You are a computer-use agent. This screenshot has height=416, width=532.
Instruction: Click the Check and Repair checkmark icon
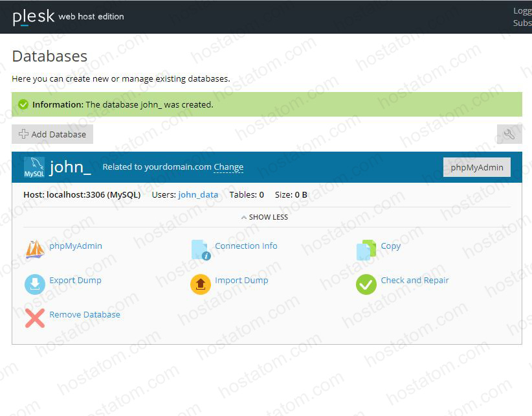click(366, 281)
